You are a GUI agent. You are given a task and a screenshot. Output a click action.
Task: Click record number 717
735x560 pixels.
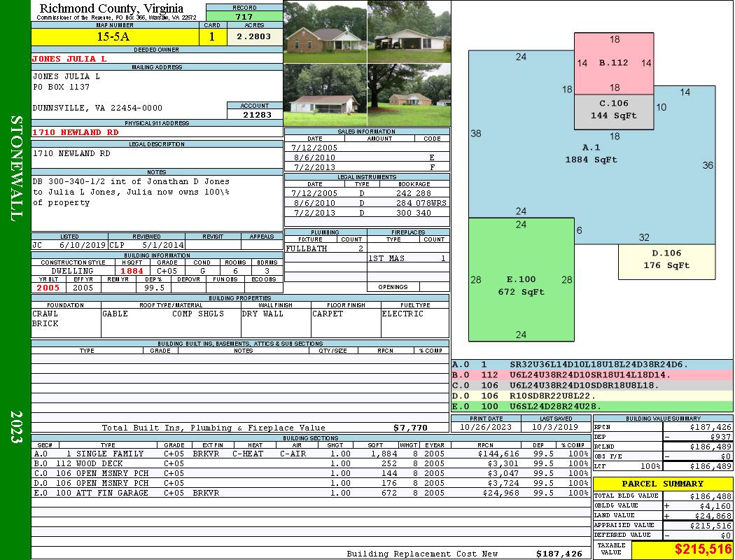(244, 16)
